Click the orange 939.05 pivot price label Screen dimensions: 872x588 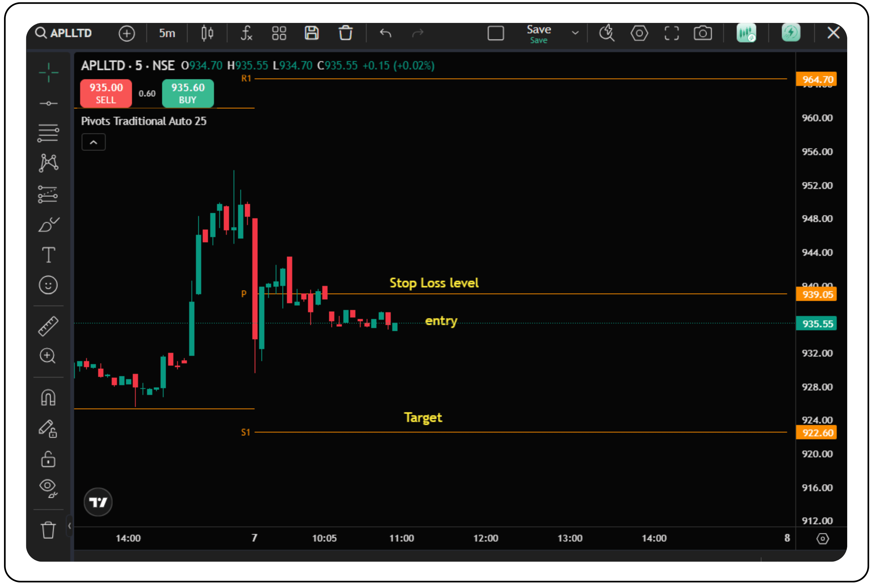(x=817, y=294)
